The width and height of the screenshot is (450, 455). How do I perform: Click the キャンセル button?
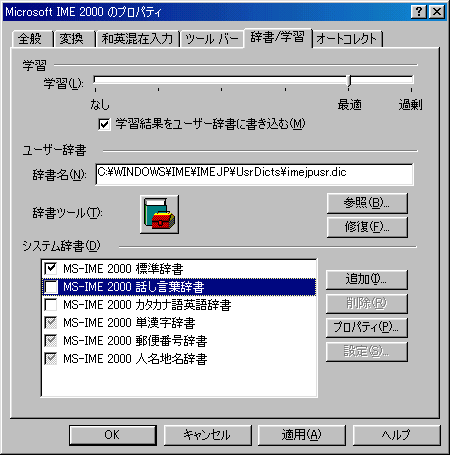click(207, 435)
